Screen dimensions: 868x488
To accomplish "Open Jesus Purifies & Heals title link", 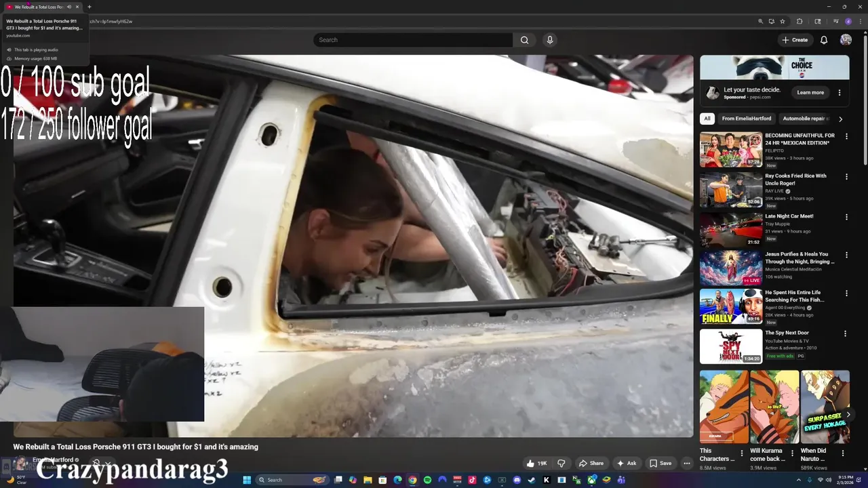I will click(x=800, y=258).
